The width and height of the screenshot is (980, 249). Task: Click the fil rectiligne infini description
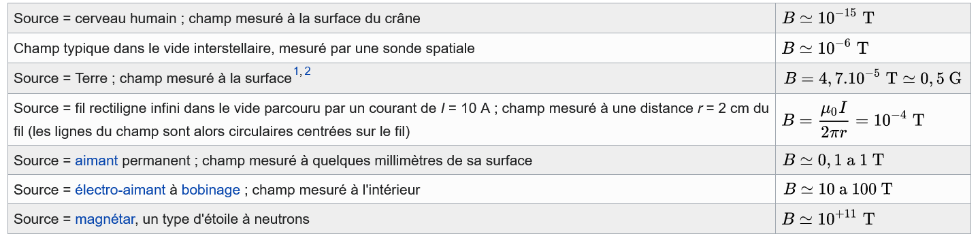(x=391, y=119)
